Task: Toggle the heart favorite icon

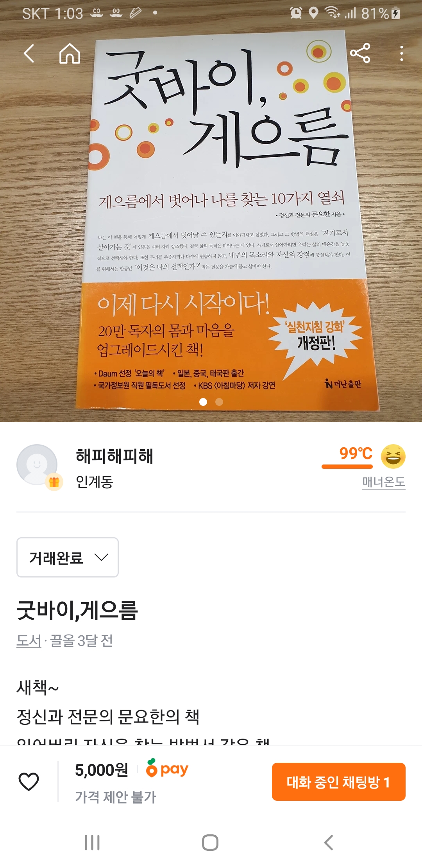Action: coord(29,782)
